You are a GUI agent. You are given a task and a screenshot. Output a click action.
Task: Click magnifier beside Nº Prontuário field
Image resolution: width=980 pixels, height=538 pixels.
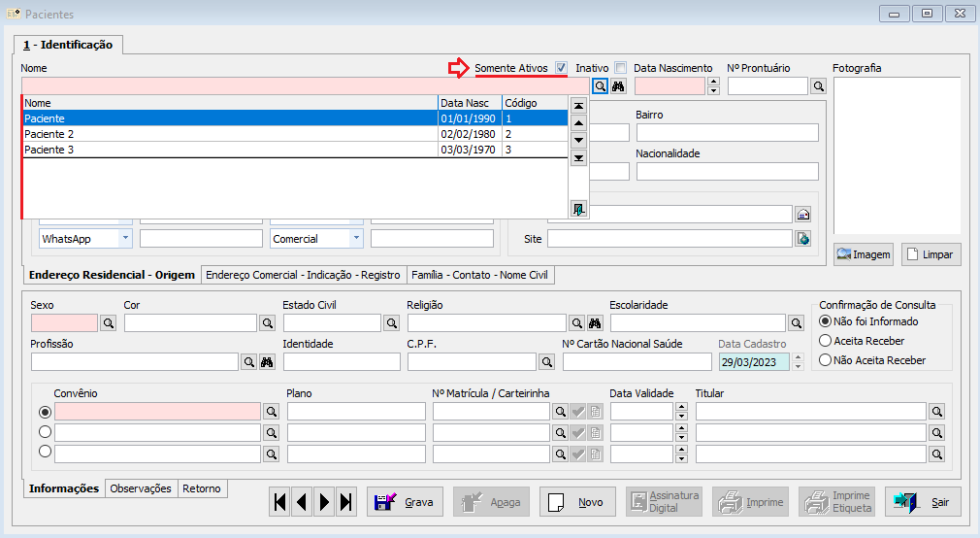819,86
